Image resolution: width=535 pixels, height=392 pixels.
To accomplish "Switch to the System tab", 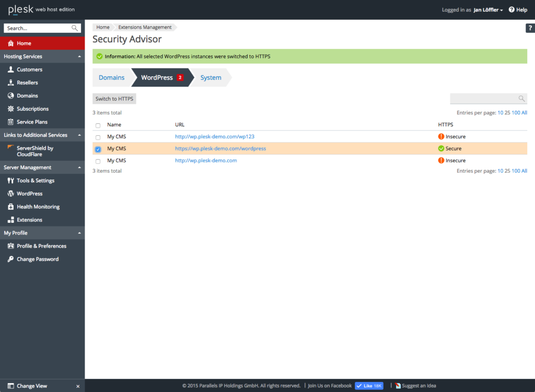I will coord(211,78).
